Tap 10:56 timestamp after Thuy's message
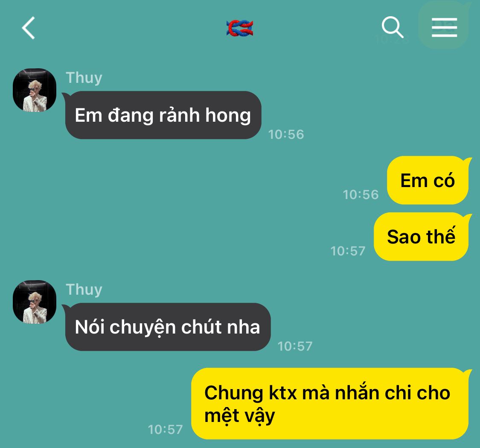The image size is (480, 448). click(286, 135)
